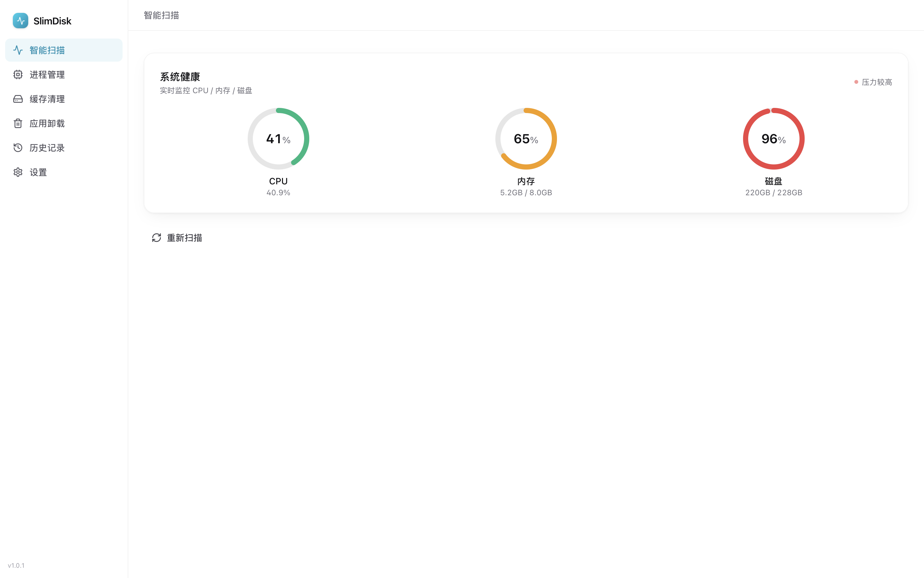Viewport: 924px width, 578px height.
Task: Click the v1.0.1 version label
Action: [x=16, y=565]
